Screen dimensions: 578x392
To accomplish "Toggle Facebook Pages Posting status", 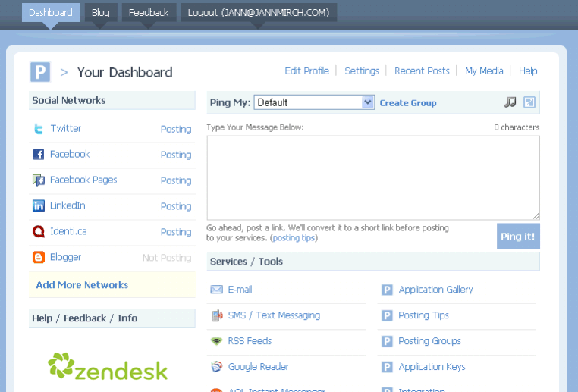I will (x=176, y=181).
